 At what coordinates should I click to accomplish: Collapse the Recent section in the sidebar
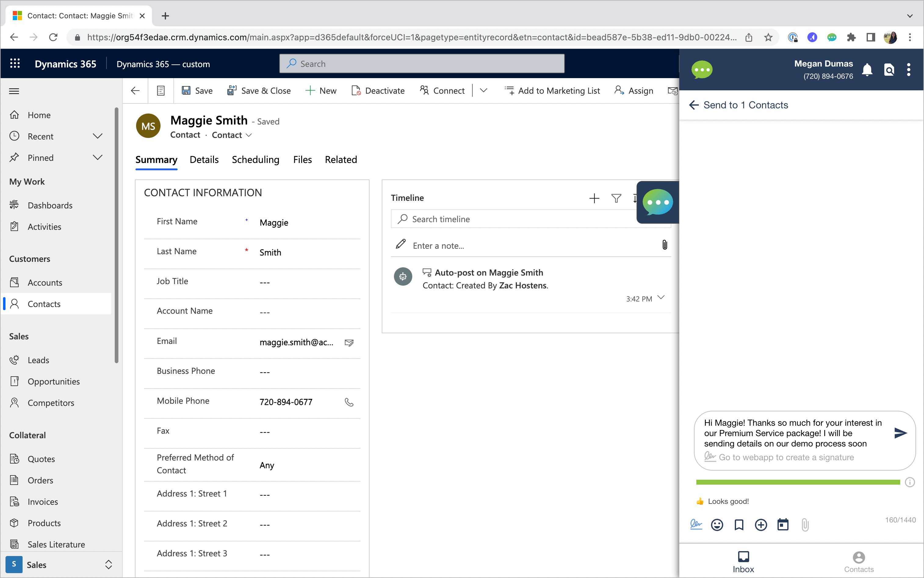98,136
